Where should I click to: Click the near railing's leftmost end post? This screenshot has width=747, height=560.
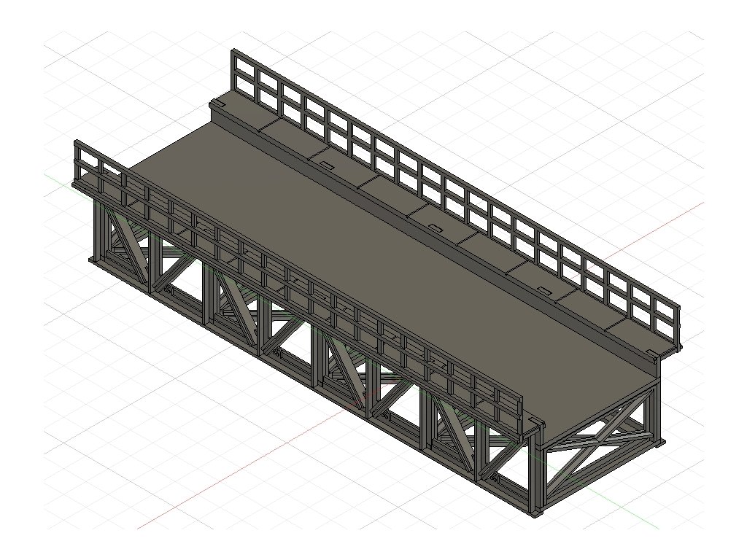[77, 164]
